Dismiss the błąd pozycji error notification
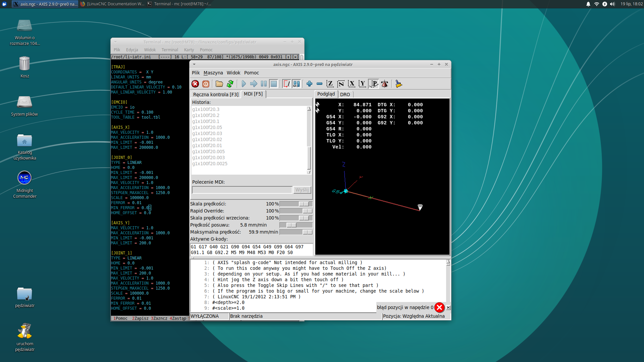The image size is (644, 362). [439, 307]
